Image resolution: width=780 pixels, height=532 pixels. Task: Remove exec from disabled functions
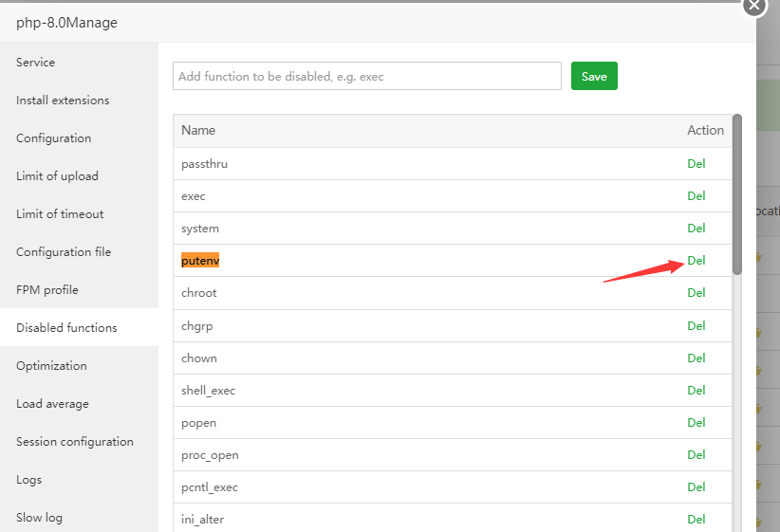[x=696, y=196]
